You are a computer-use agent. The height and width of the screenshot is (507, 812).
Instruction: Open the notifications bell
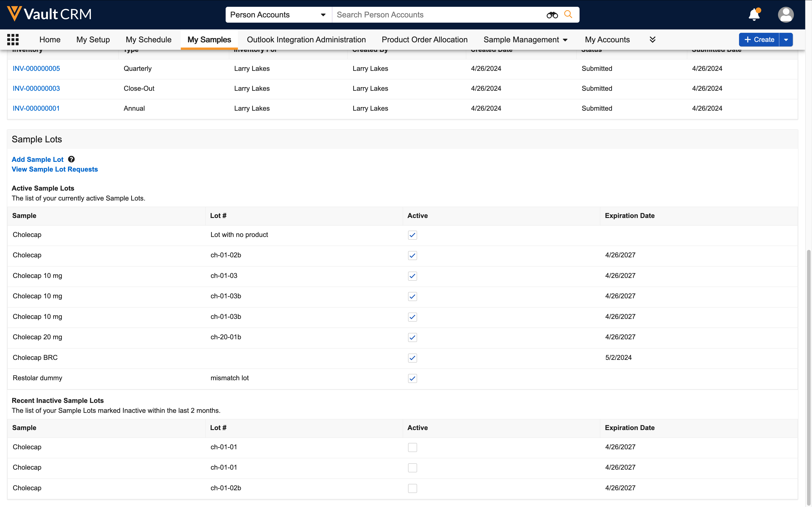754,15
